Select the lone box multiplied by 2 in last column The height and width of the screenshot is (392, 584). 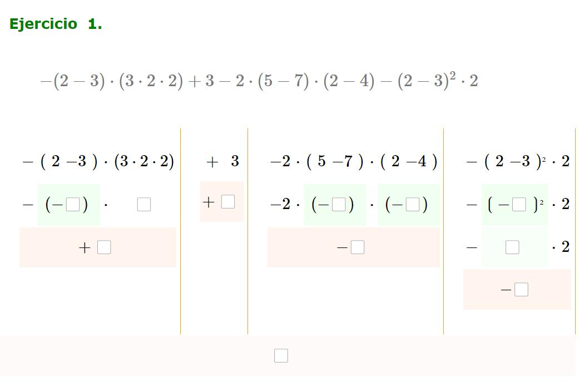(x=512, y=247)
